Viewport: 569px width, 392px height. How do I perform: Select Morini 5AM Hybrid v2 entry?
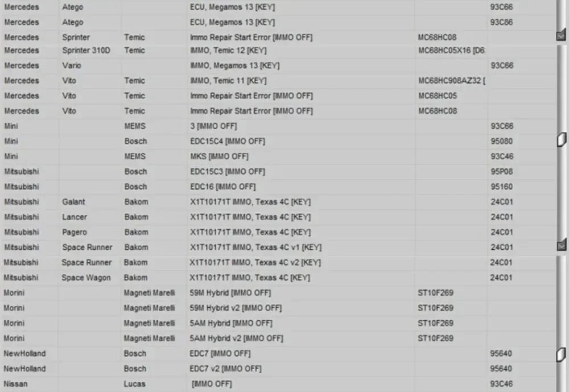pos(278,339)
